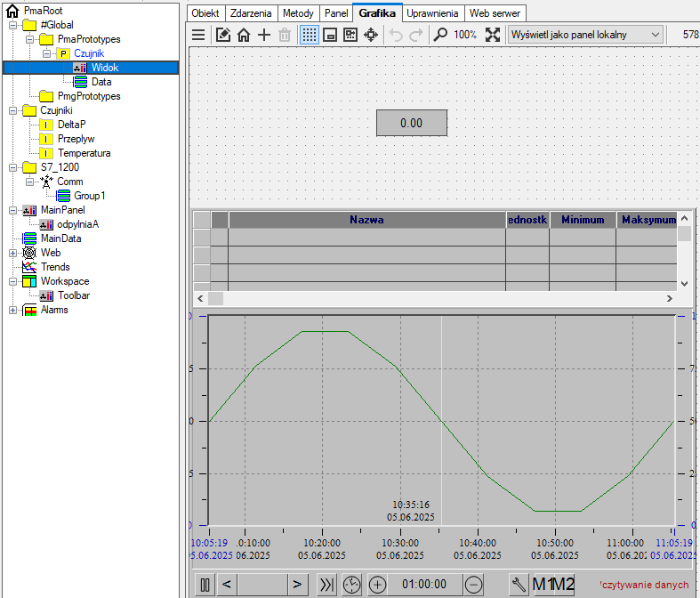Select the Group1 data group
700x598 pixels.
89,196
